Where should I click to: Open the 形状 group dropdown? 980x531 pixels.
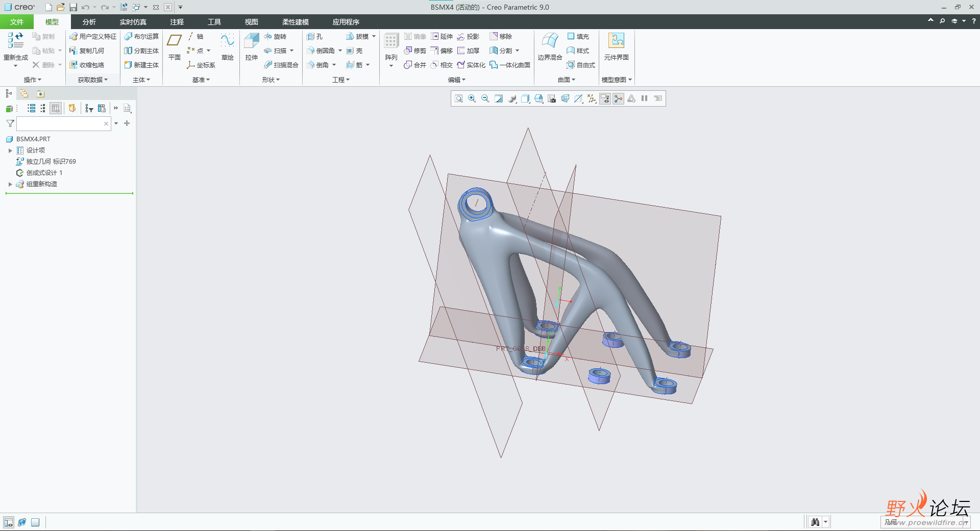271,80
